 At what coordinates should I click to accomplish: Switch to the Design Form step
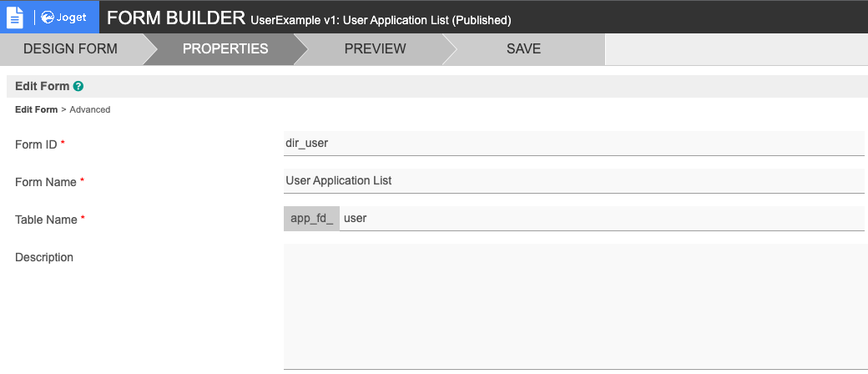pos(70,48)
